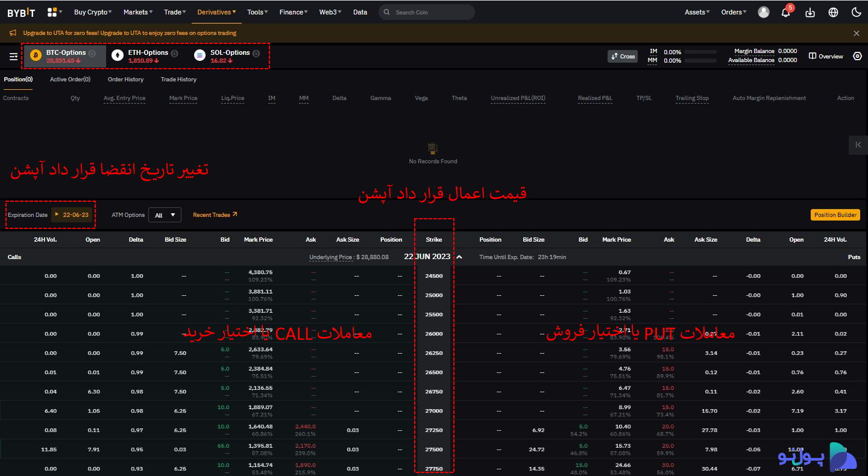
Task: Click the Data menu item
Action: pos(360,12)
